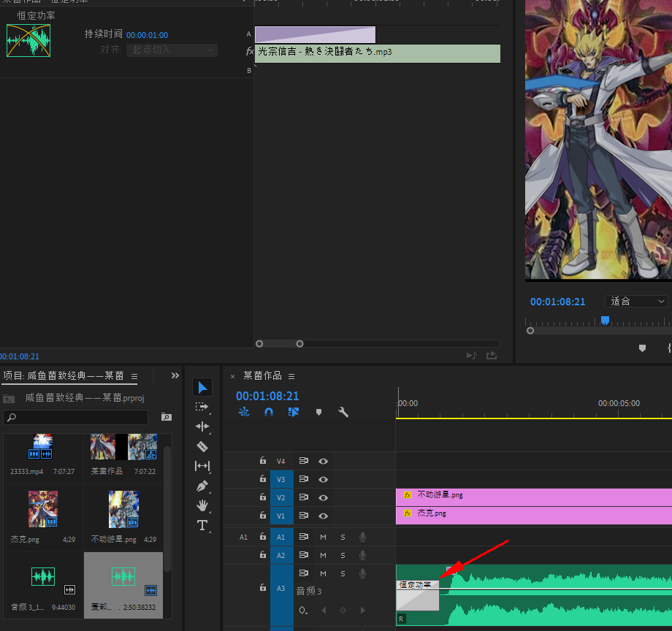Add marker in Program monitor
Screen dimensions: 672x631
pyautogui.click(x=642, y=348)
